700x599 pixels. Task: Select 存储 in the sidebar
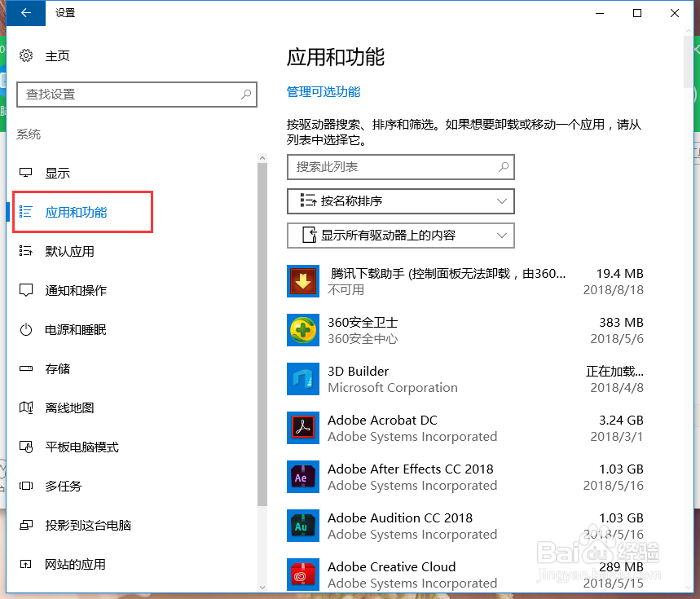[x=58, y=368]
